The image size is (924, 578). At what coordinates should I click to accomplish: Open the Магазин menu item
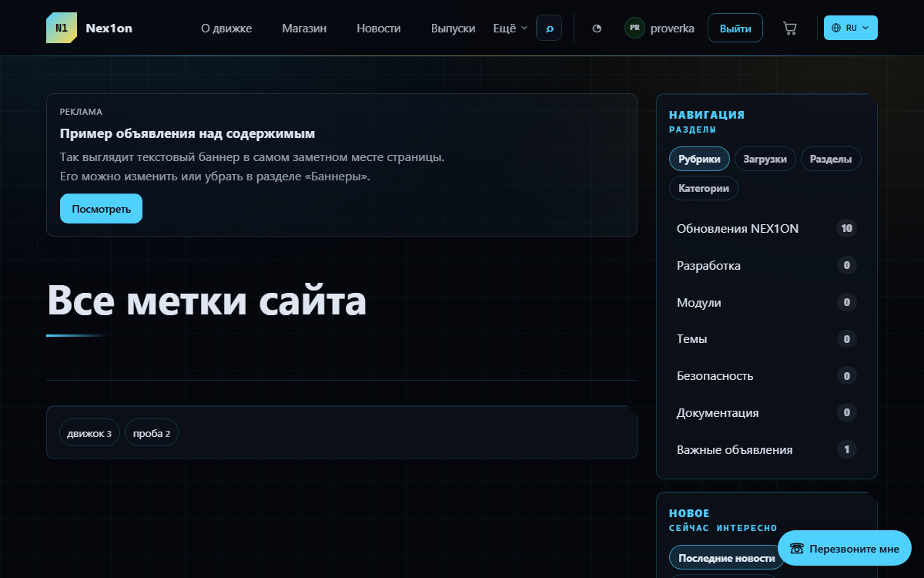pos(304,29)
